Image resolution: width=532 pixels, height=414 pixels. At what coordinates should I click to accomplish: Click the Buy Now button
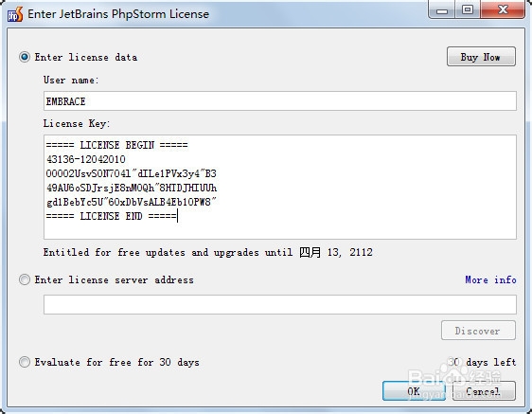481,57
